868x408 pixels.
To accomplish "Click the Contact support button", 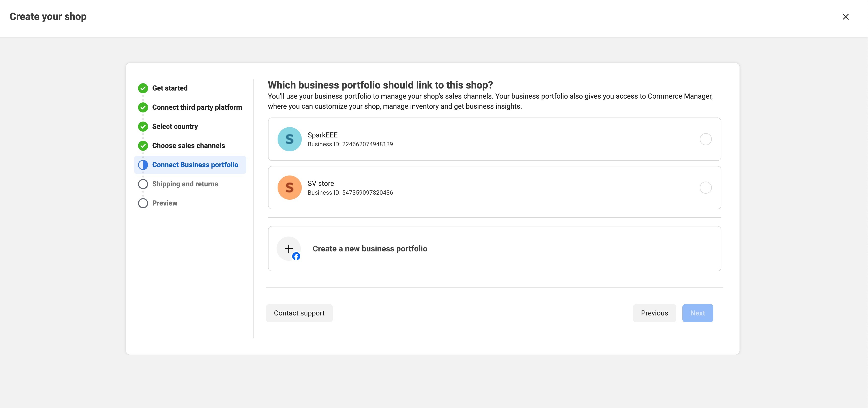I will (299, 313).
